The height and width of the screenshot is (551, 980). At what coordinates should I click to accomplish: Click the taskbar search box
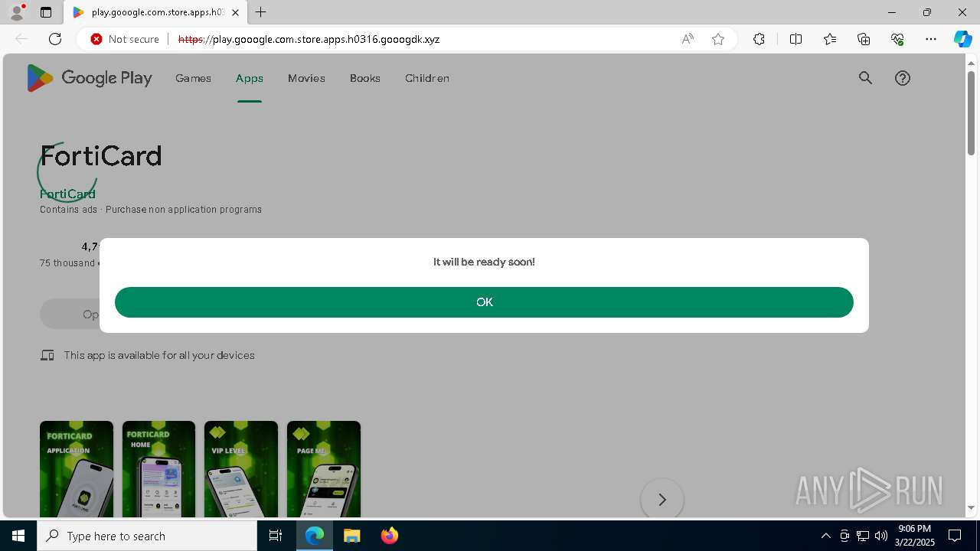point(147,536)
